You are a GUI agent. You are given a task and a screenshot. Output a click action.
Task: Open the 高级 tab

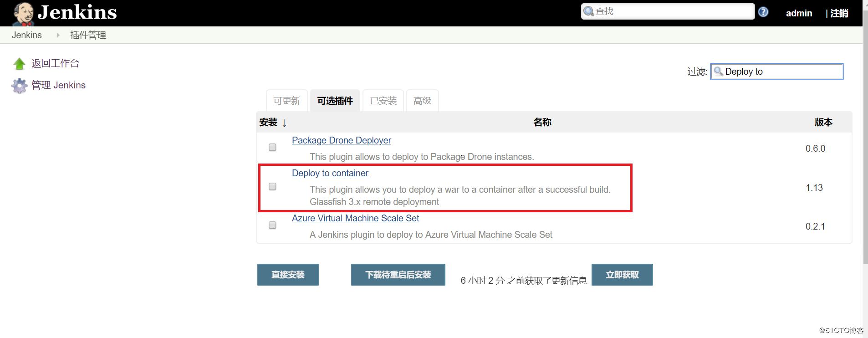(423, 101)
